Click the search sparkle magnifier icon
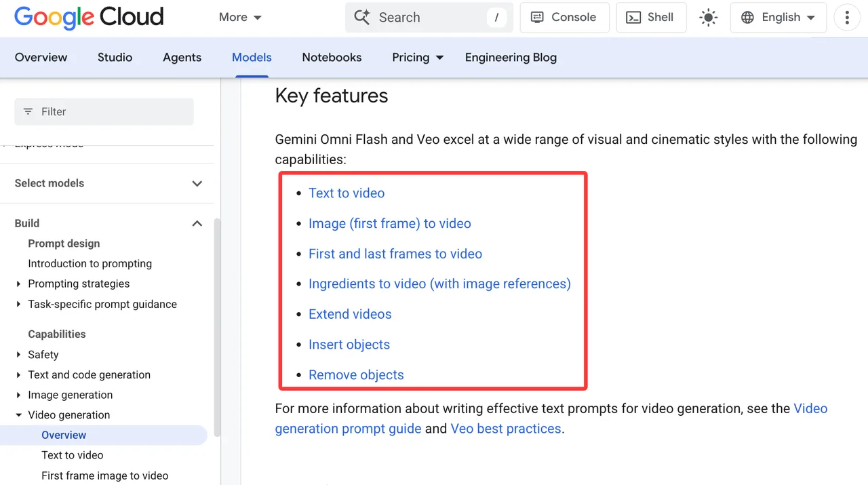 pos(362,18)
